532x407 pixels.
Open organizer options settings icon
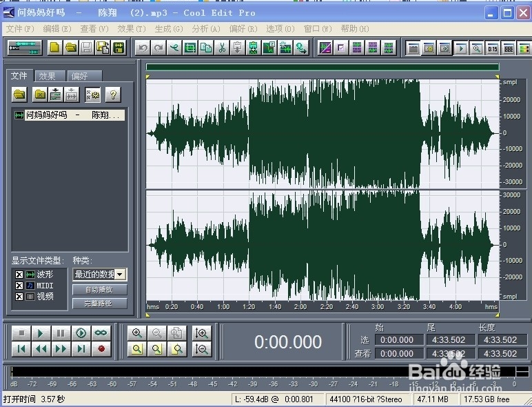(x=92, y=95)
